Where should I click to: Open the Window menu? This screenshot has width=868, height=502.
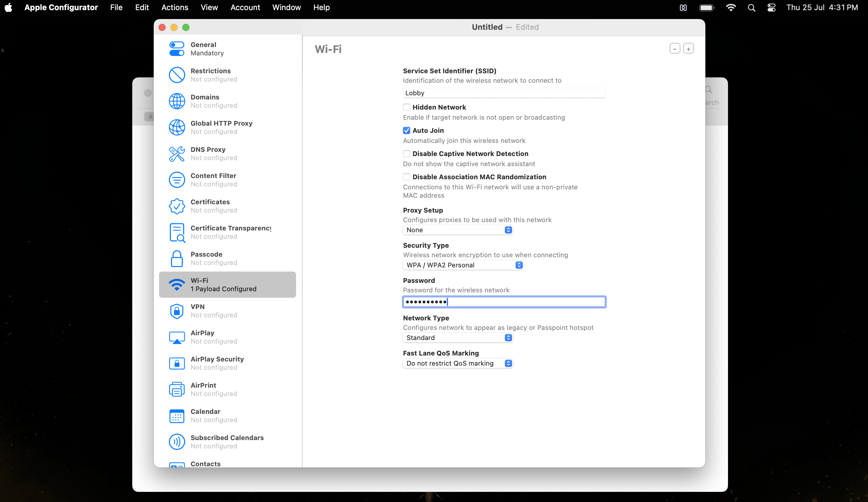coord(286,7)
